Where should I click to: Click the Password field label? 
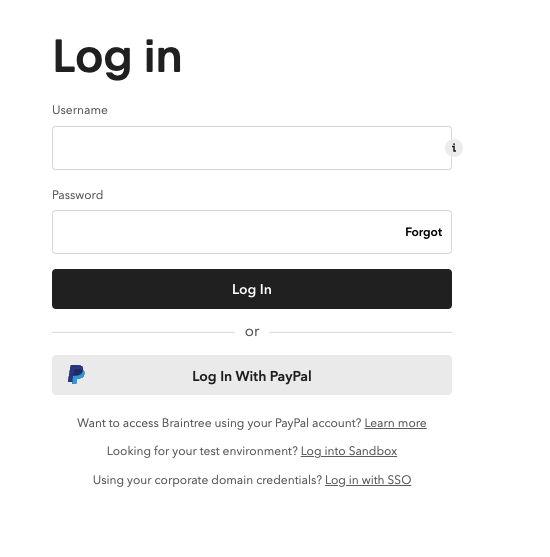[77, 195]
